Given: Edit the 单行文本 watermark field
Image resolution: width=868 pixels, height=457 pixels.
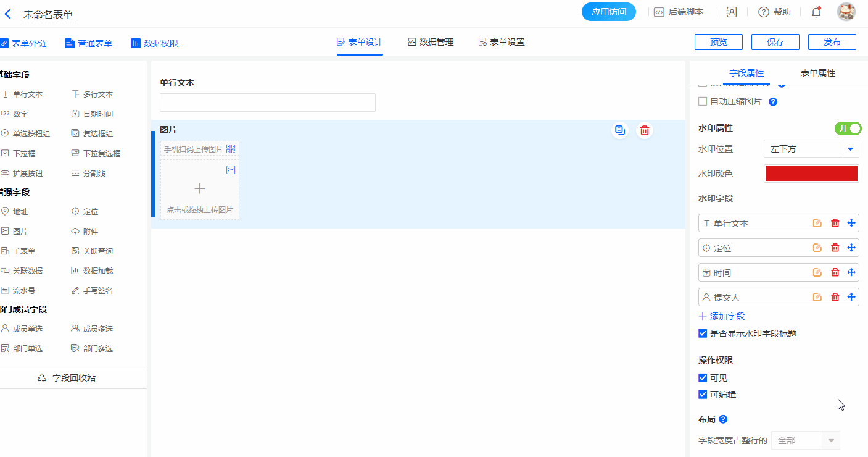Looking at the screenshot, I should pos(817,224).
